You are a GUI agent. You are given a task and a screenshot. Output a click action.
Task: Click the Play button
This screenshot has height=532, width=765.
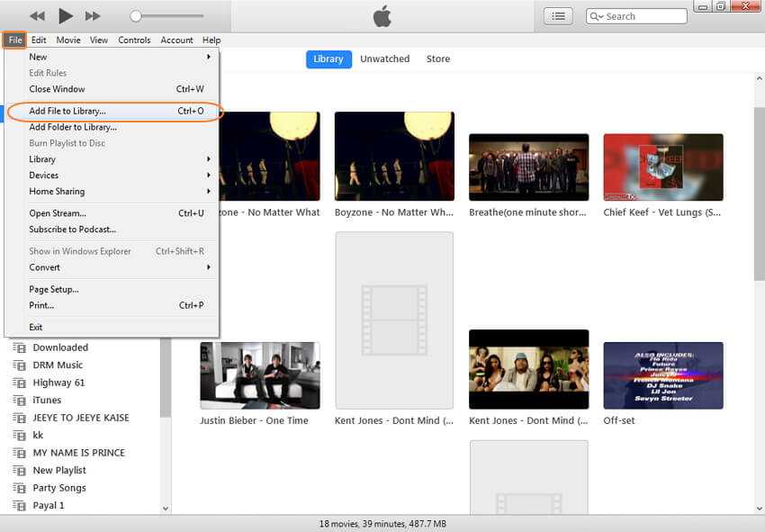tap(65, 15)
